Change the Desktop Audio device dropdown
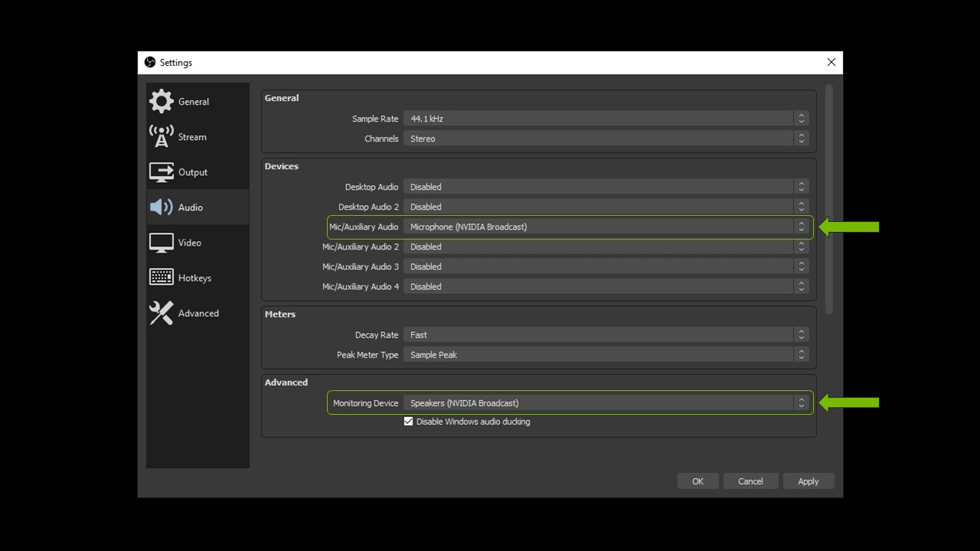This screenshot has height=551, width=980. click(605, 187)
